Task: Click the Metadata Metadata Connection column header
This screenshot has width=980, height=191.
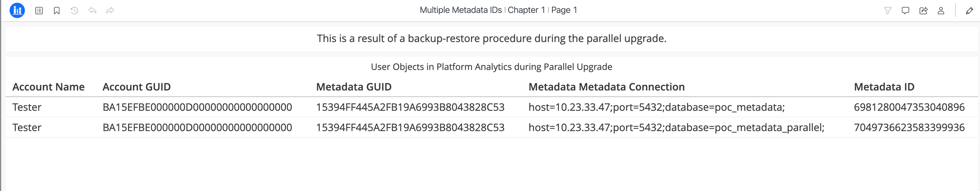Action: 606,87
